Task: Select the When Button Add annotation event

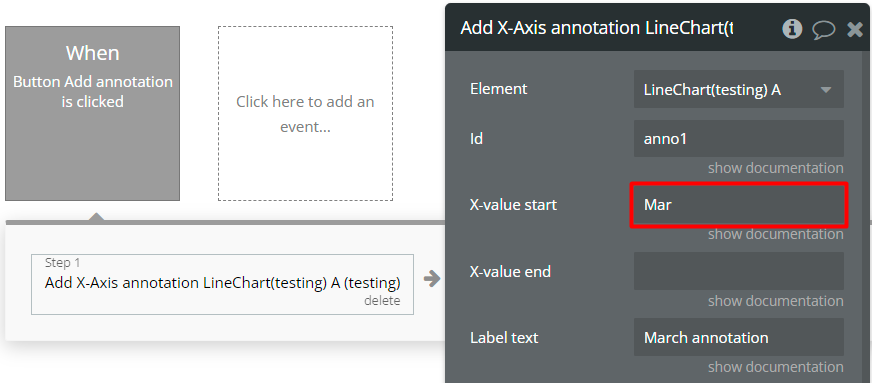Action: coord(92,113)
